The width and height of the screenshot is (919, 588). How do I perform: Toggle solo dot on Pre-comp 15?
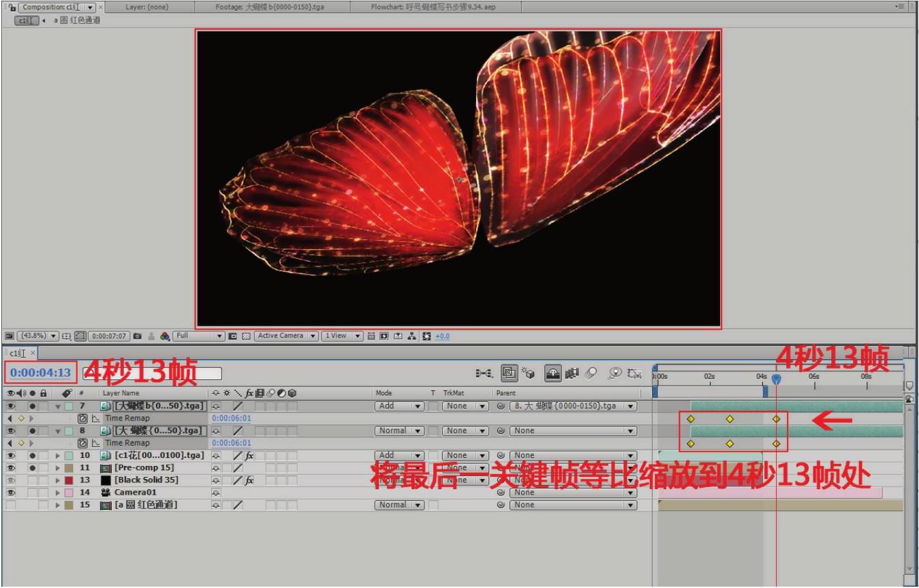[32, 468]
